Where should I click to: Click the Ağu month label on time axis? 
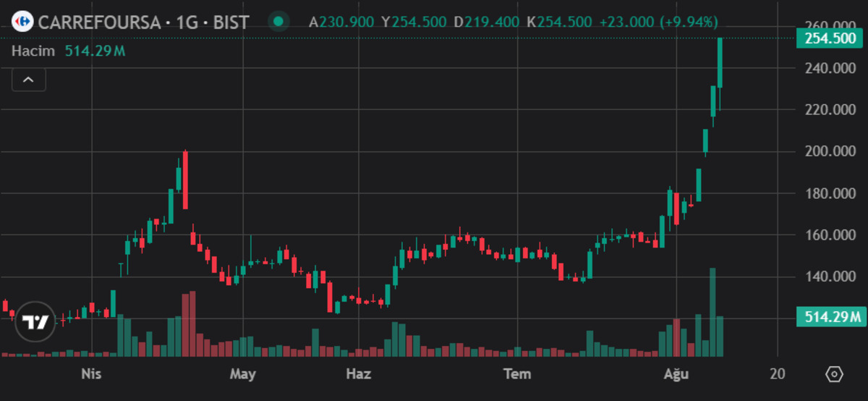pyautogui.click(x=676, y=374)
